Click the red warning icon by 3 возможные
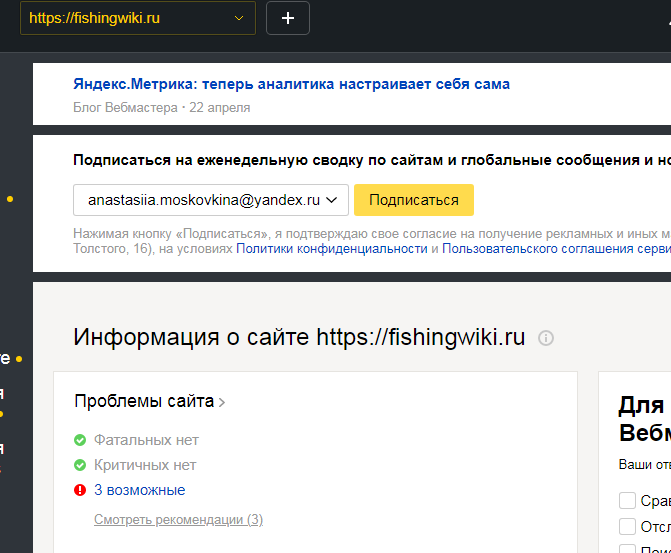Image resolution: width=671 pixels, height=553 pixels. [x=80, y=490]
